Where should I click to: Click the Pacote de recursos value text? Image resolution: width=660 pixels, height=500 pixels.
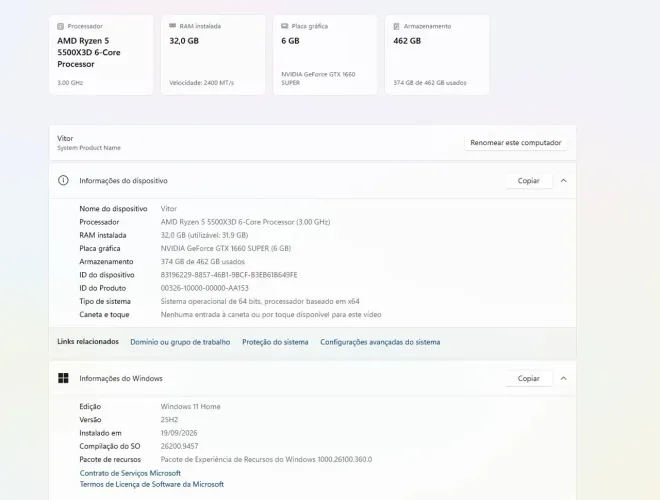coord(266,460)
